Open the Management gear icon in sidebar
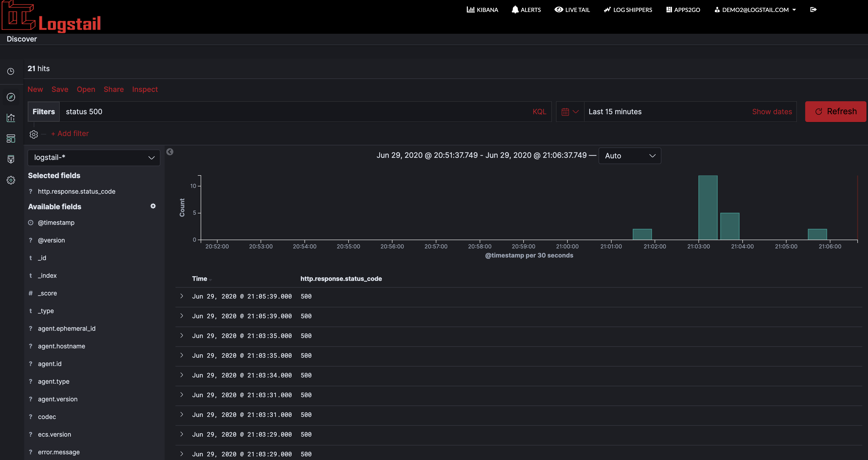The width and height of the screenshot is (868, 460). click(11, 180)
